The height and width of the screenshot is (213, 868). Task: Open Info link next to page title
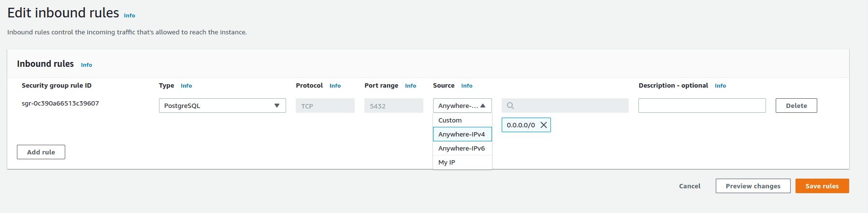130,15
